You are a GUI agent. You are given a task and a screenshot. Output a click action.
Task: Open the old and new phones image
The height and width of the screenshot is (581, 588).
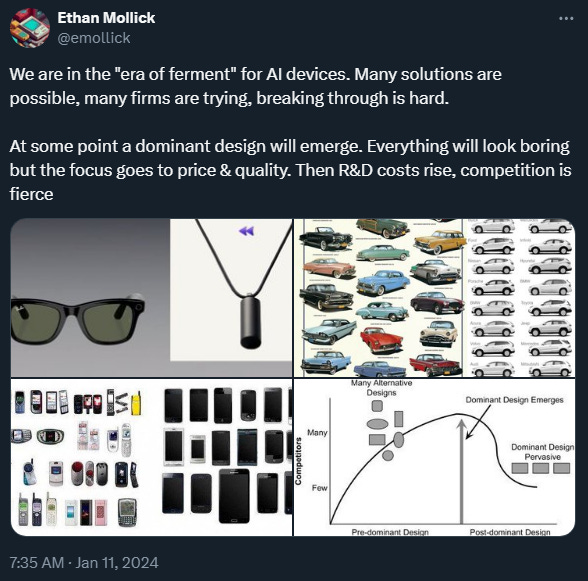point(151,457)
